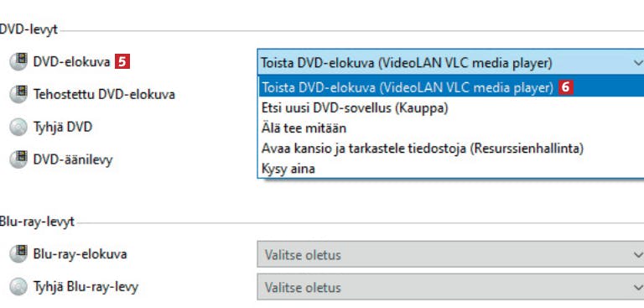
Task: Click the DVD-elokuva label text
Action: [x=71, y=62]
